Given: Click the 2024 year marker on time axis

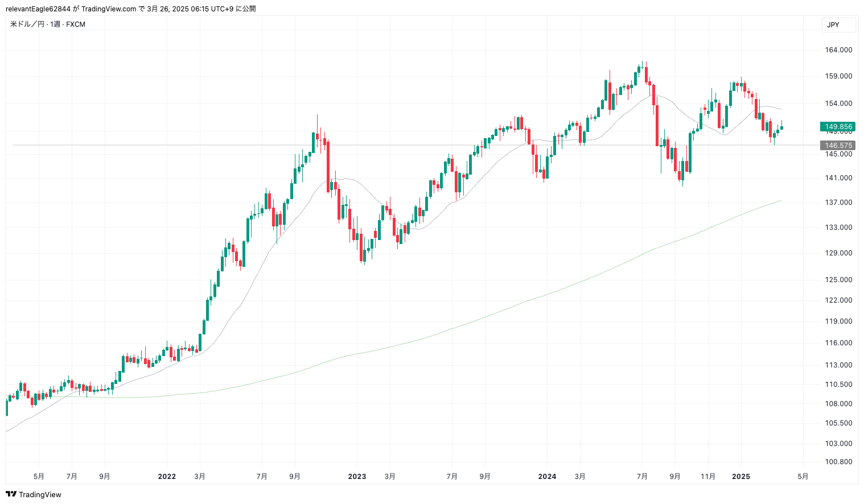Looking at the screenshot, I should 547,477.
